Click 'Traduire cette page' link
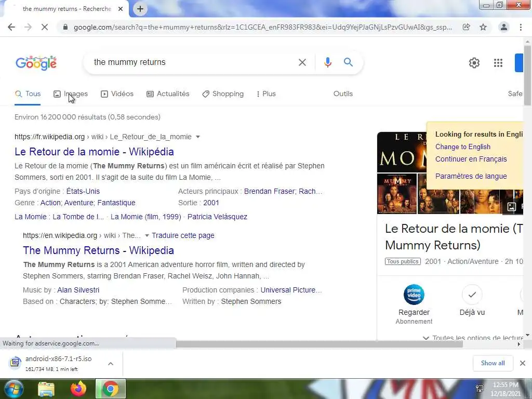This screenshot has height=399, width=532. pyautogui.click(x=183, y=235)
